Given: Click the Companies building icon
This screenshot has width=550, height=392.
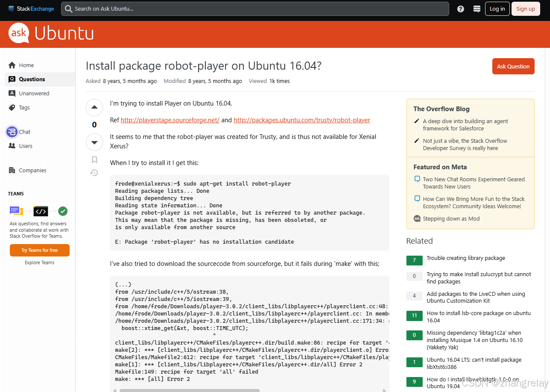Looking at the screenshot, I should (12, 170).
